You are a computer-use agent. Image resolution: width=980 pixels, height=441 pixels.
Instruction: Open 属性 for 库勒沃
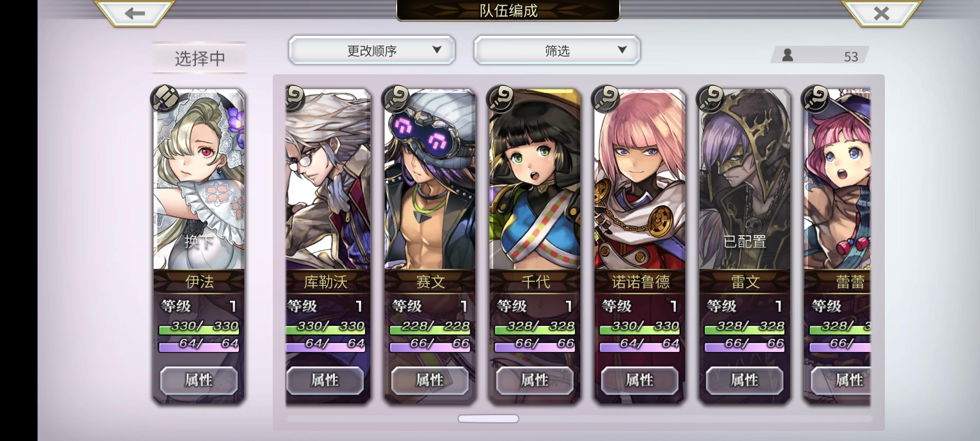(325, 381)
